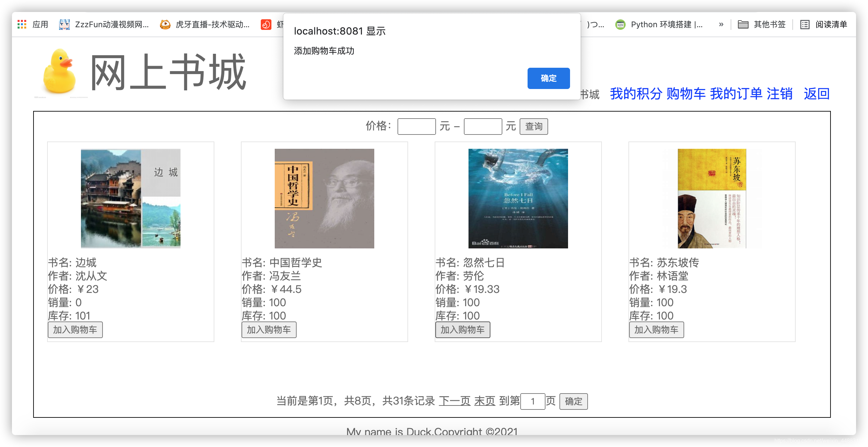The height and width of the screenshot is (447, 868).
Task: Jump to 末页 last page
Action: click(484, 401)
